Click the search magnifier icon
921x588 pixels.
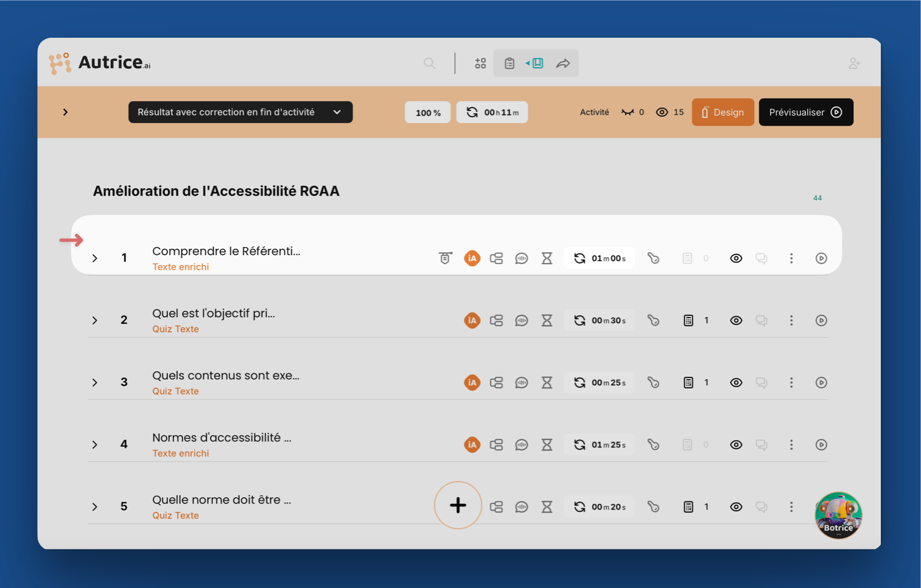tap(429, 63)
